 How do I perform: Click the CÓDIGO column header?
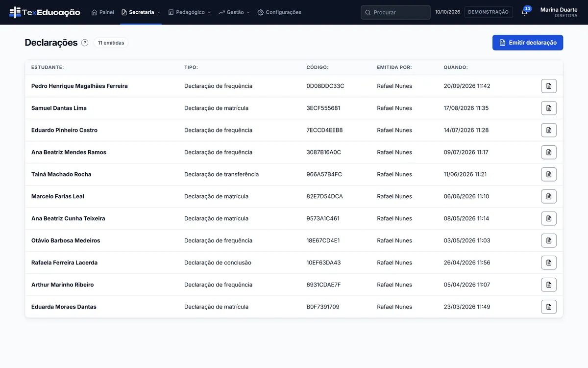tap(318, 68)
